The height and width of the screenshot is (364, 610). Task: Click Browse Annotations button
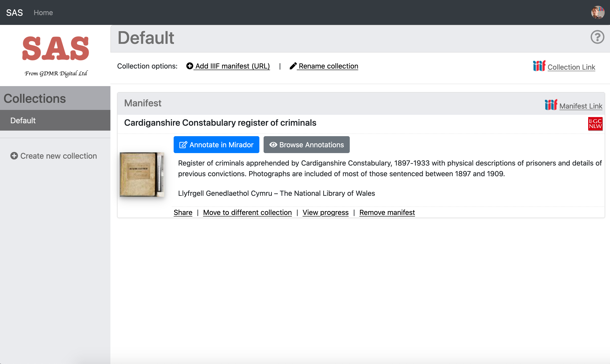click(307, 145)
